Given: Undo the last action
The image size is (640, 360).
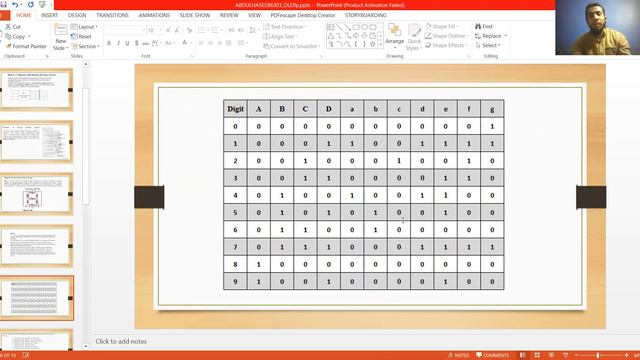Looking at the screenshot, I should pyautogui.click(x=15, y=4).
